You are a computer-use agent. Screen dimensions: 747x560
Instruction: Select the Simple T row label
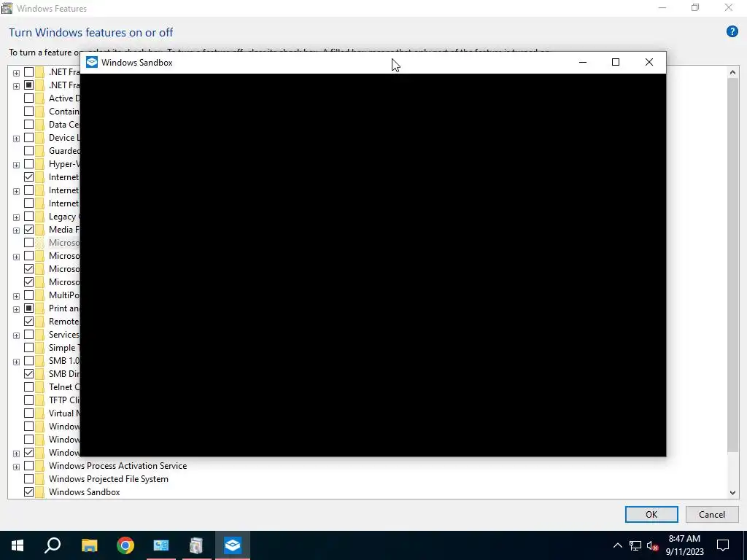[x=63, y=348]
